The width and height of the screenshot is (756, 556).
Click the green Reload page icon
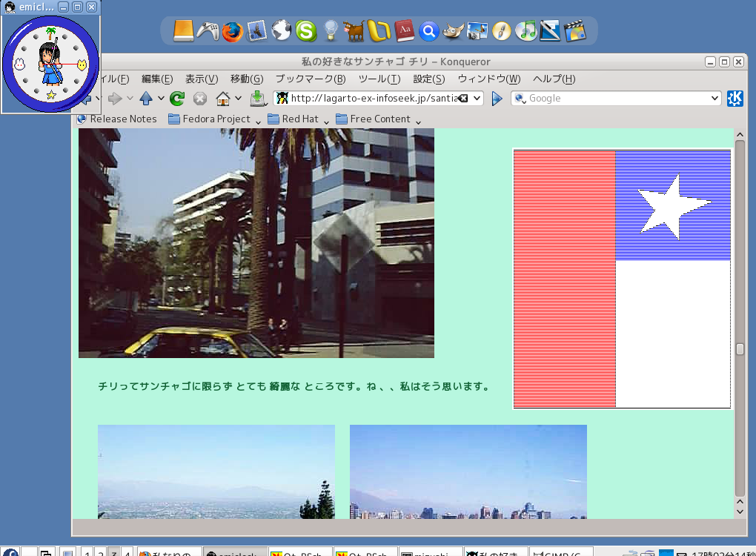177,98
